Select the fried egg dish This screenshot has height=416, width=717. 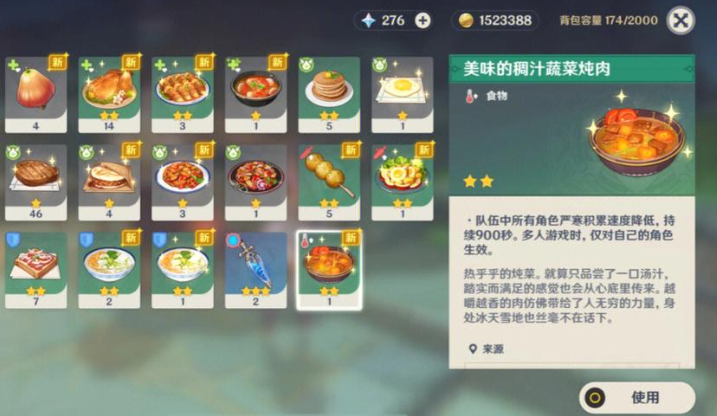(402, 95)
